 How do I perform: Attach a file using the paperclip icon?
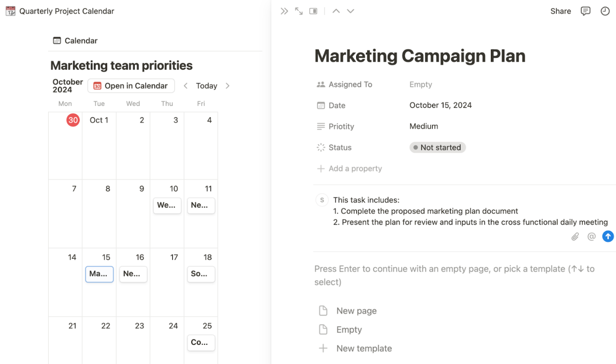[x=575, y=237]
